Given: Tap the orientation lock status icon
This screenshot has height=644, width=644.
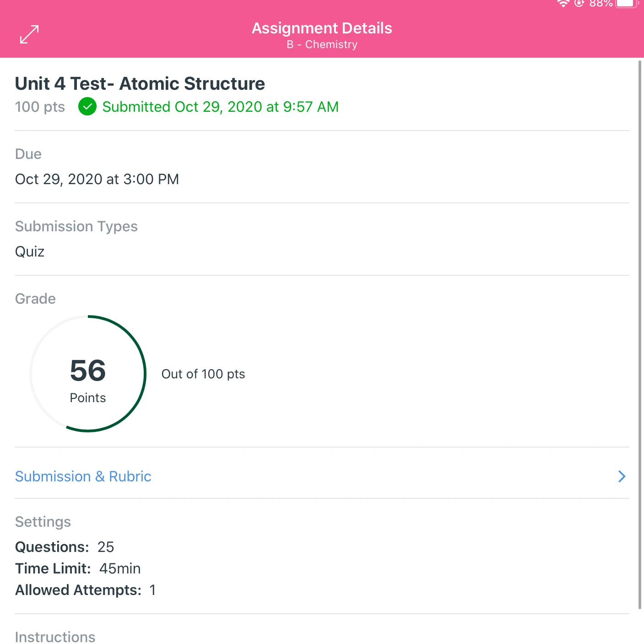Looking at the screenshot, I should coord(579,3).
